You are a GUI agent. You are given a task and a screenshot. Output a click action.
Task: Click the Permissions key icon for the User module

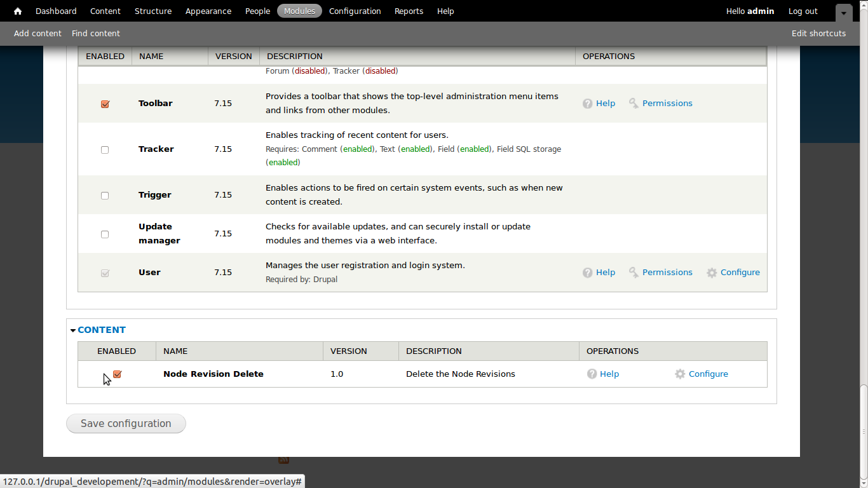[x=634, y=272]
